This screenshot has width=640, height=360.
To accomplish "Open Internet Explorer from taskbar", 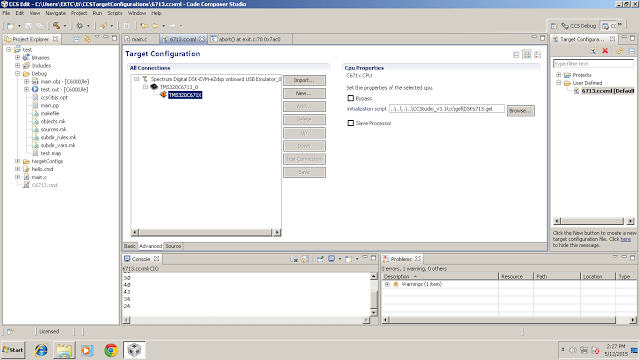I will point(41,350).
